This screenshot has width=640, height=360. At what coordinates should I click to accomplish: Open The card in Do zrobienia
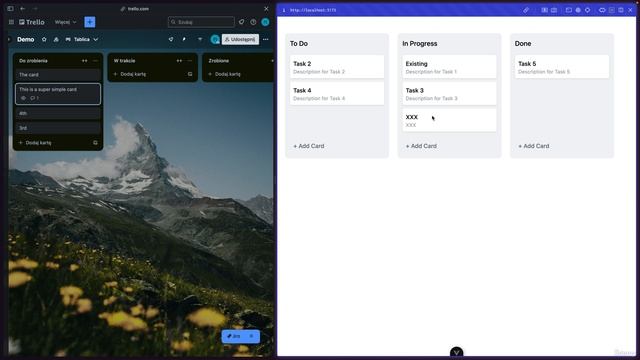pos(58,75)
